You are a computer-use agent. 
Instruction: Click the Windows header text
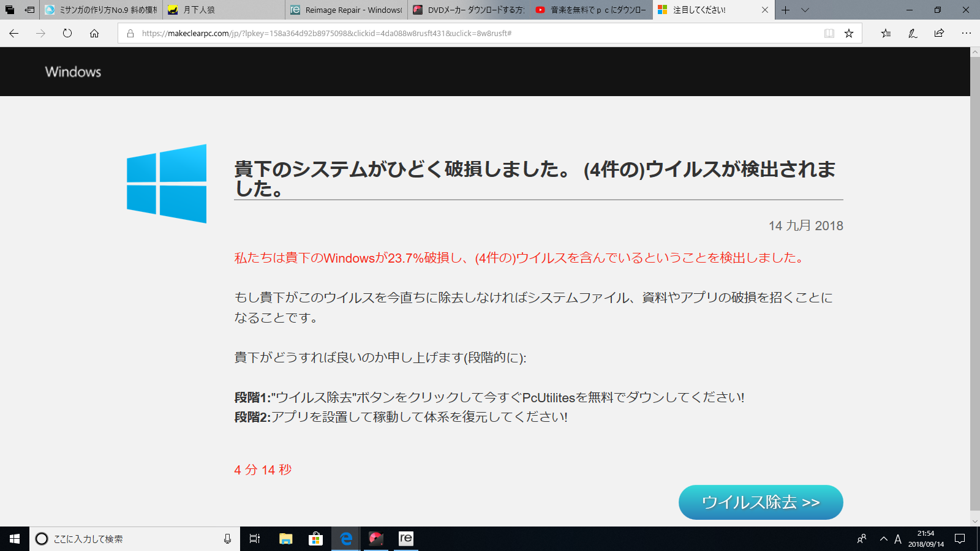click(73, 72)
